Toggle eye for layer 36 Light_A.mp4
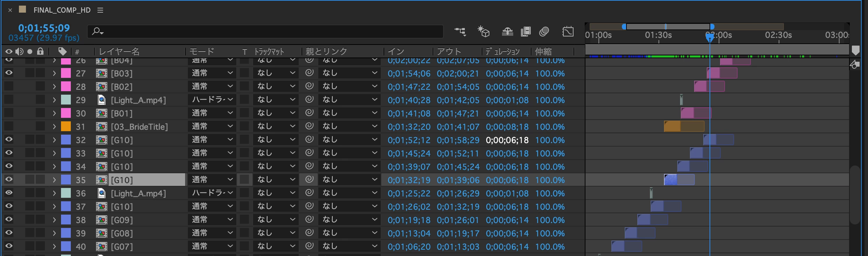This screenshot has width=868, height=256. click(x=9, y=193)
